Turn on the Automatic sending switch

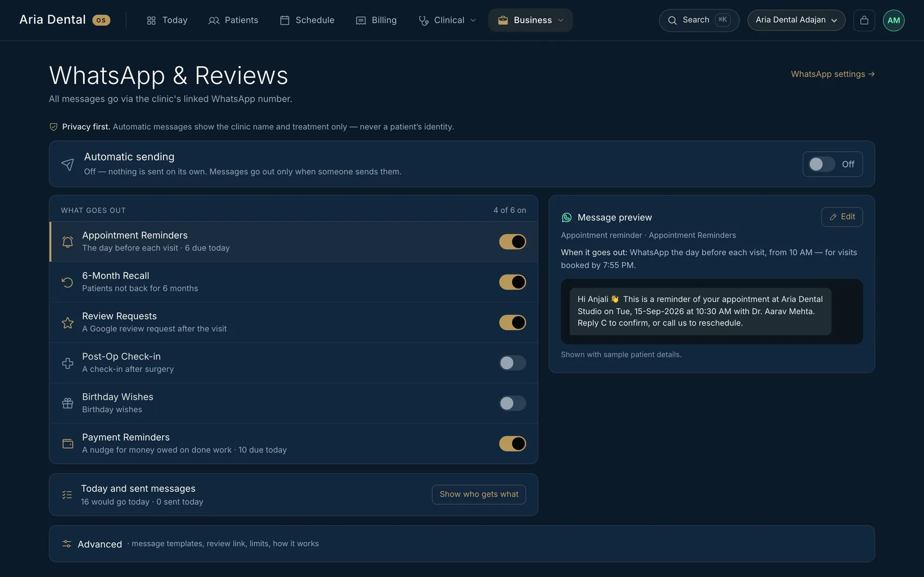pos(821,164)
